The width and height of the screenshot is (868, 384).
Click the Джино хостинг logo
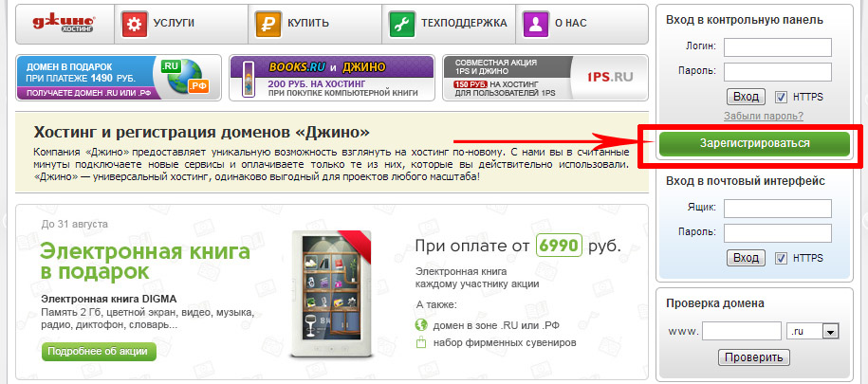click(x=64, y=23)
